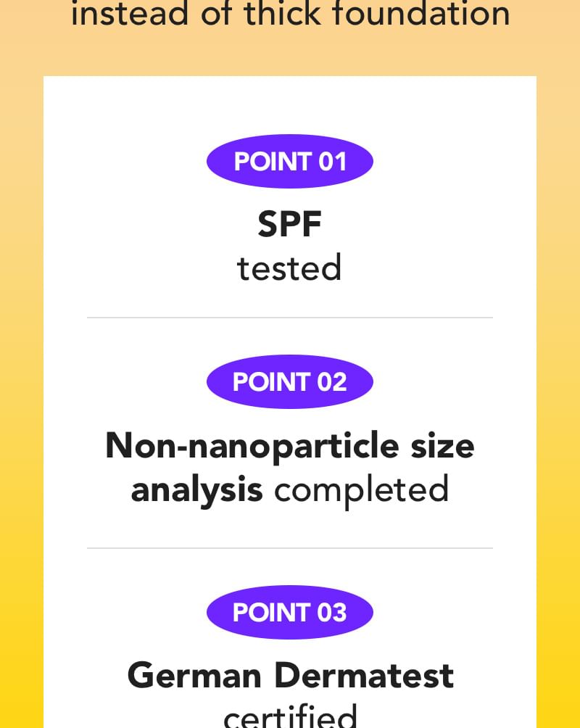
Task: Click the bold SPF heading
Action: pos(289,225)
